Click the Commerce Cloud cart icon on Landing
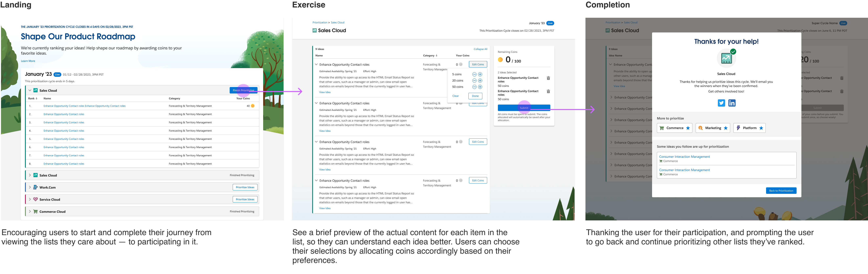Screen dimensions: 868x274 coord(35,212)
